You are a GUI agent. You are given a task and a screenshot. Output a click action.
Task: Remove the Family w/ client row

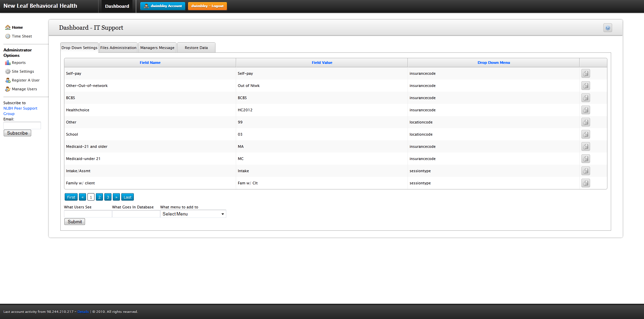585,183
